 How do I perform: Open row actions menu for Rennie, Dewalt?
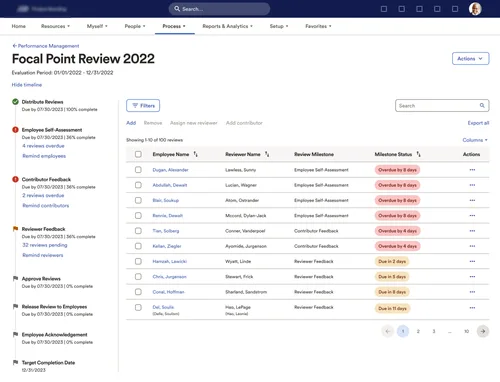tap(472, 216)
